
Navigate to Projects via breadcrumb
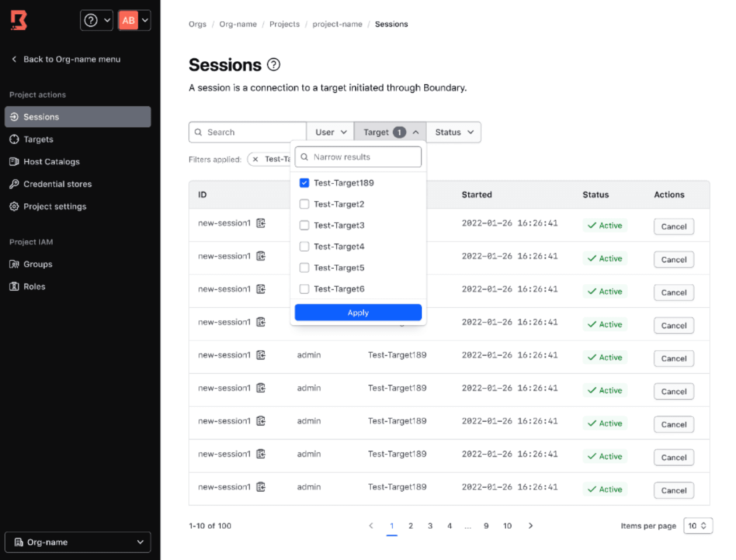[284, 24]
